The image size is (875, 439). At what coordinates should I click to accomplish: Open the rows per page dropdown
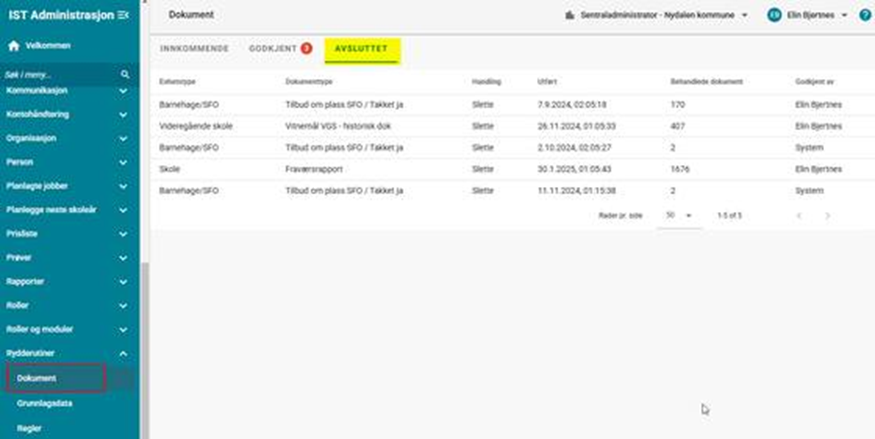point(679,215)
